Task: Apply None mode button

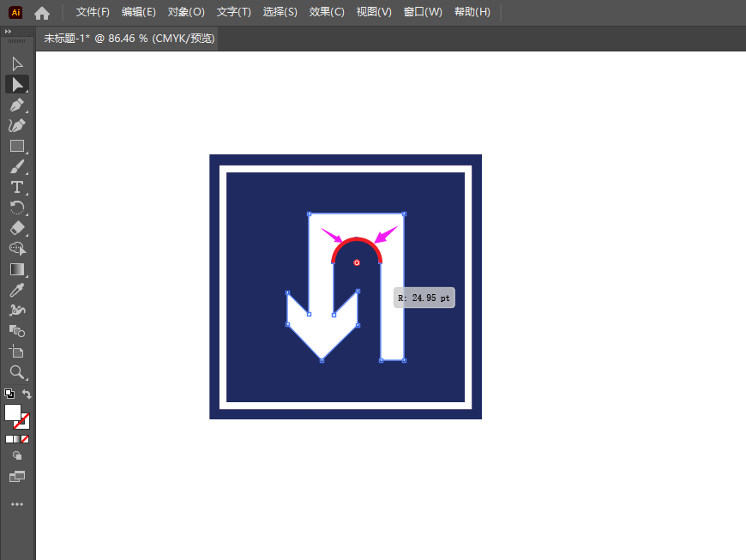Action: (25, 439)
